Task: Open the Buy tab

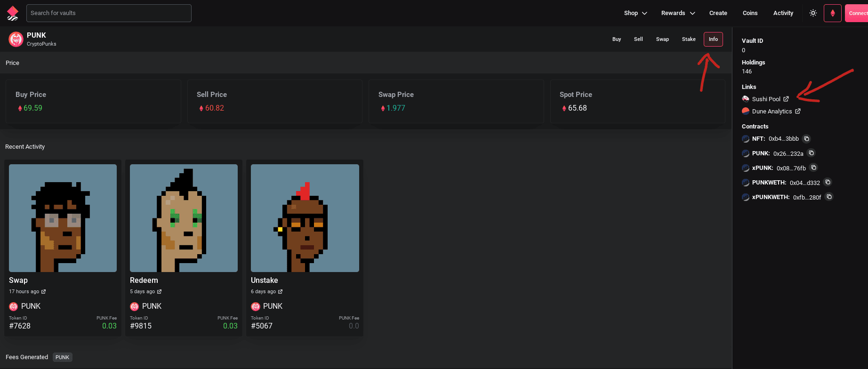Action: [616, 39]
